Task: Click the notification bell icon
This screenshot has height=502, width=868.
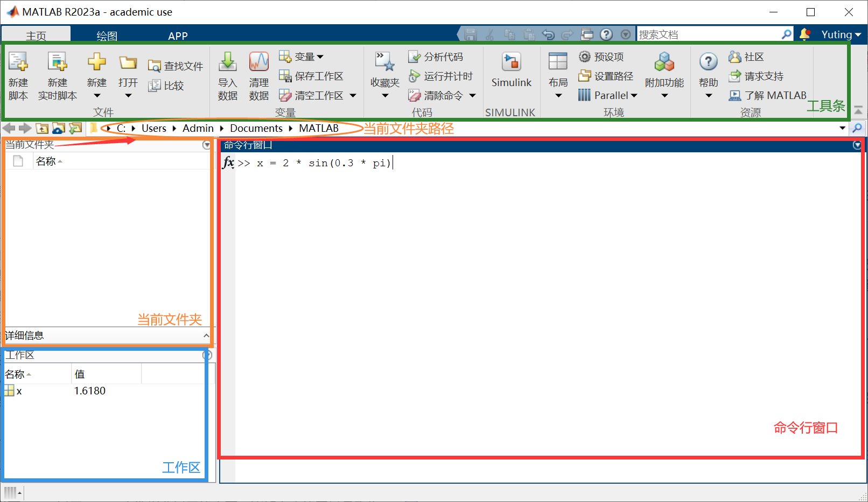Action: tap(805, 34)
